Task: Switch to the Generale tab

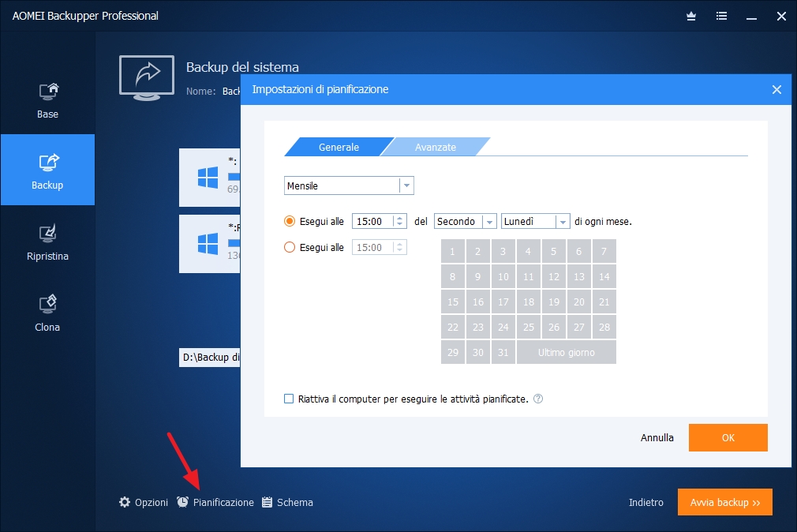Action: (x=339, y=147)
